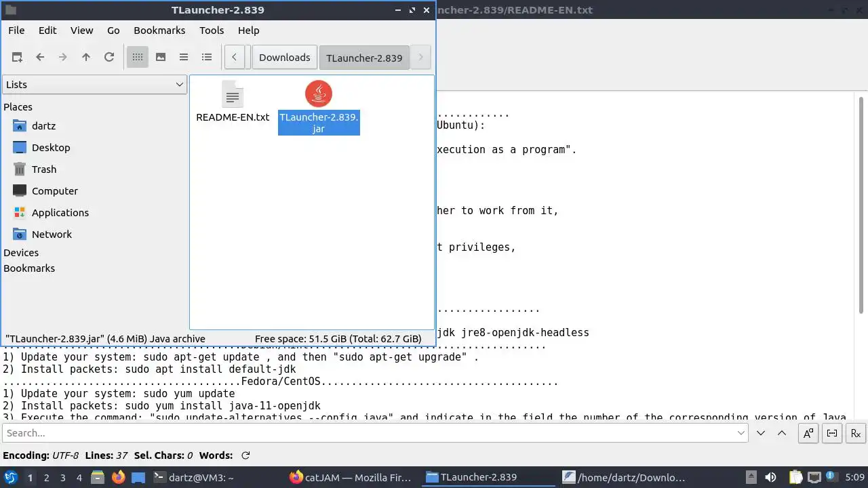The width and height of the screenshot is (868, 488).
Task: Open the File menu
Action: pyautogui.click(x=16, y=30)
